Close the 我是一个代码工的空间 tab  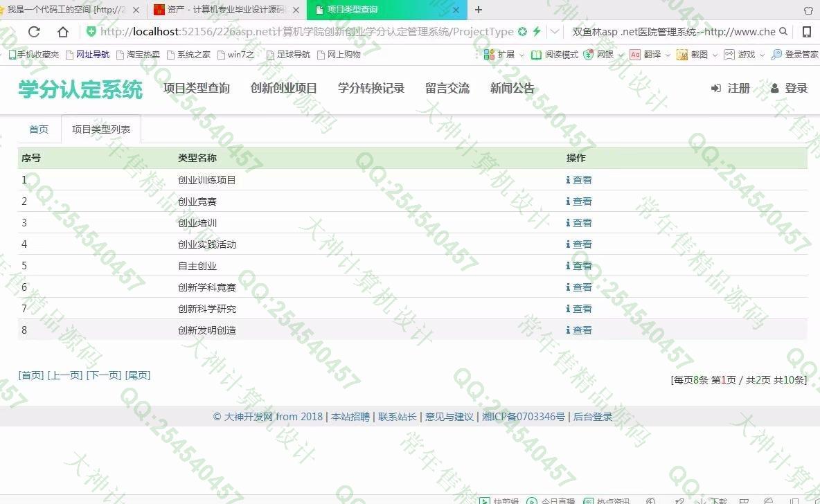pyautogui.click(x=136, y=10)
